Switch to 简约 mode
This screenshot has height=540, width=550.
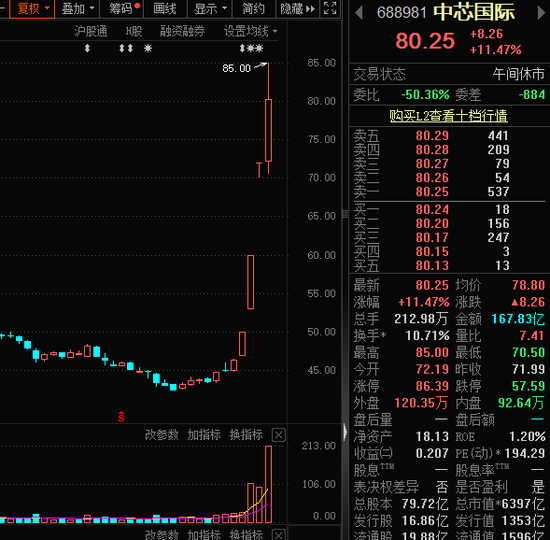pyautogui.click(x=254, y=9)
